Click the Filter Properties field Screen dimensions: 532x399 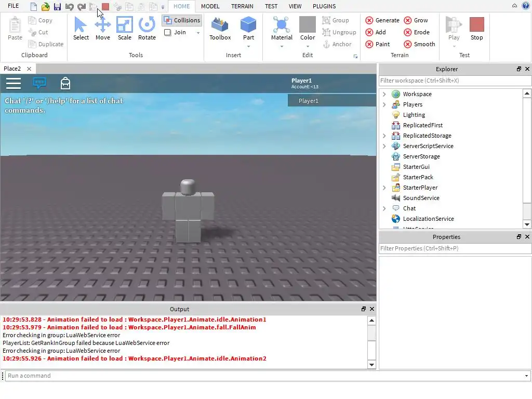tap(455, 248)
